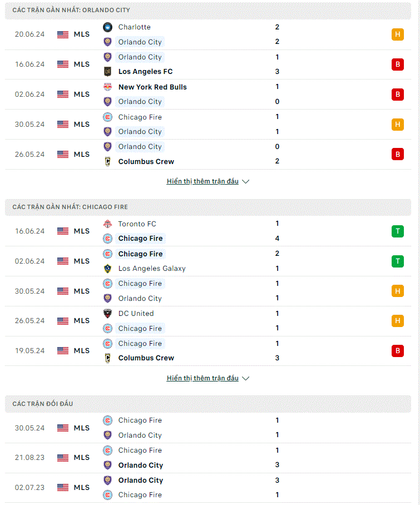This screenshot has width=420, height=505.
Task: Click the Los Angeles Galaxy crest icon
Action: (x=107, y=268)
